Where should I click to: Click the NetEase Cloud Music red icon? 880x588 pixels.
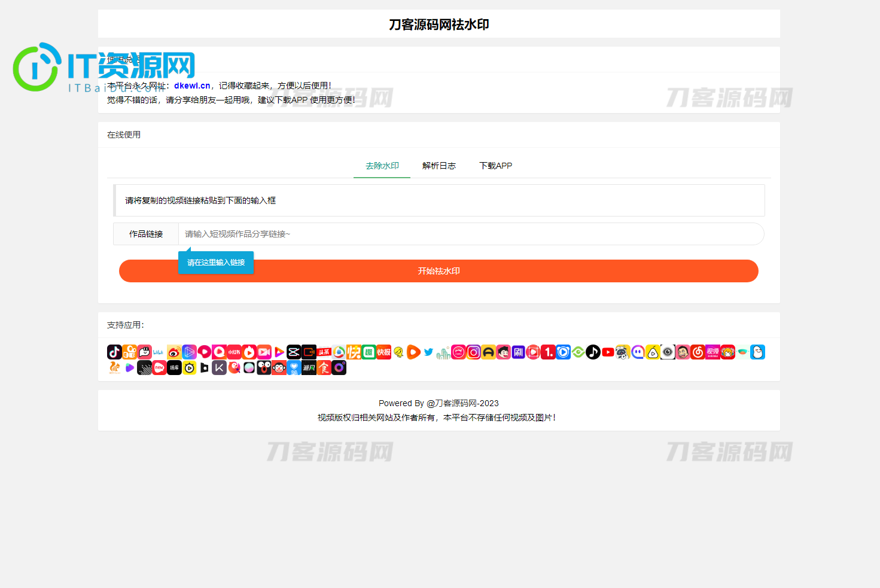(698, 352)
